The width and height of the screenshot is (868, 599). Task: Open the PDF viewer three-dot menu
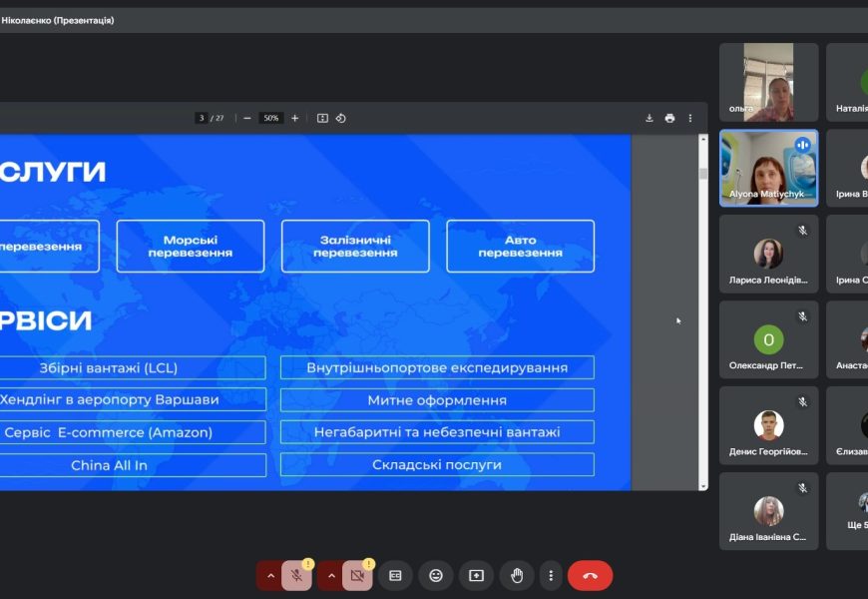690,118
